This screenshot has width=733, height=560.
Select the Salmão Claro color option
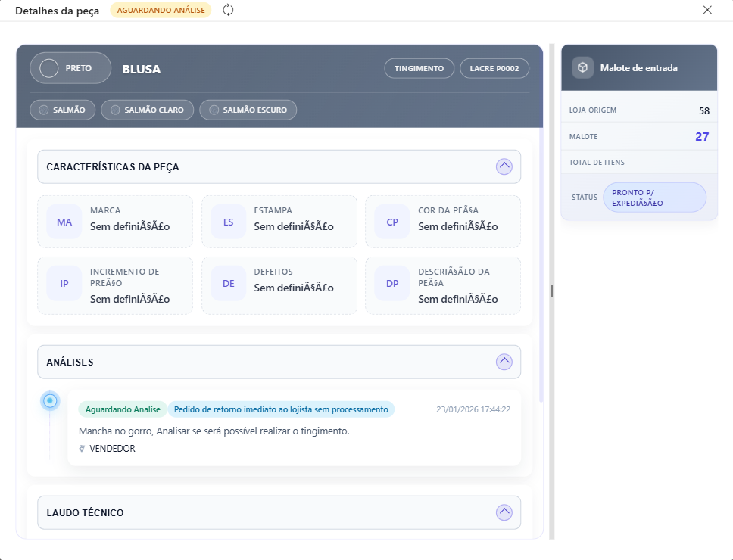(148, 110)
